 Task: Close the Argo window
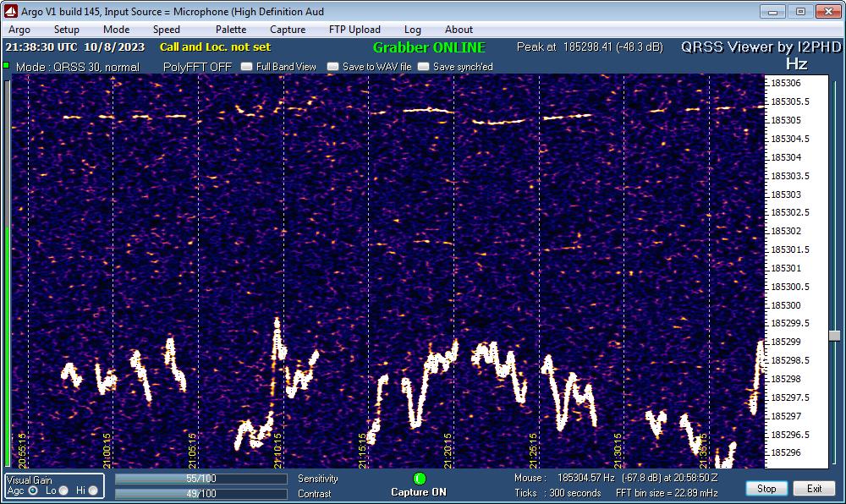click(828, 11)
